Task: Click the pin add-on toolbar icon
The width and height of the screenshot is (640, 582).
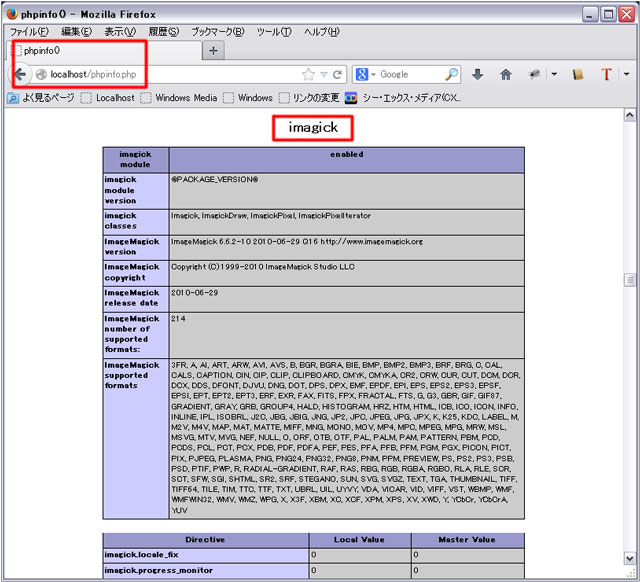Action: tap(534, 74)
